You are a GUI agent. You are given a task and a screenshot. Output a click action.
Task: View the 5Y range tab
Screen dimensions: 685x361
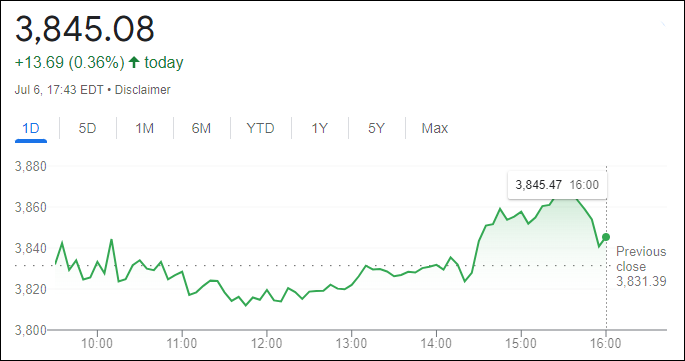tap(376, 128)
